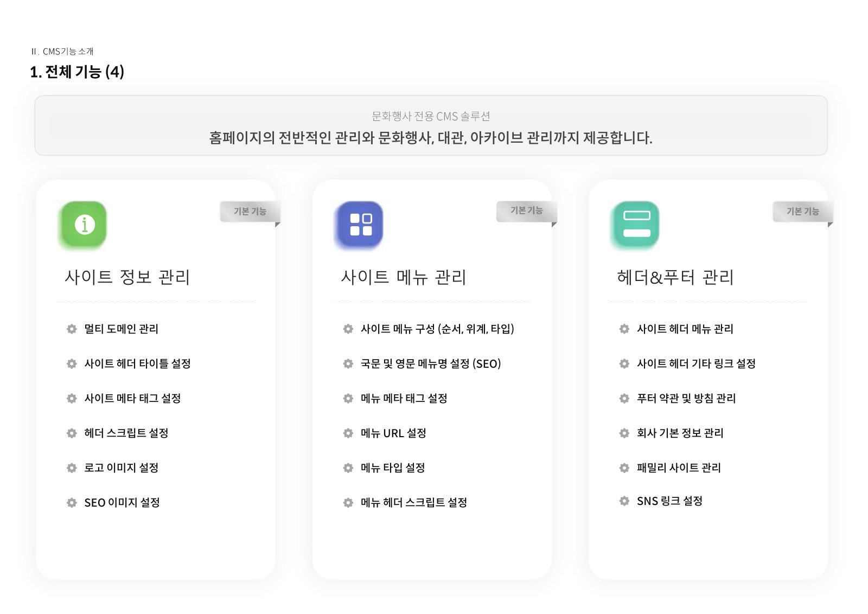Click gear icon beside SEO 이미지 설정
Image resolution: width=868 pixels, height=614 pixels.
pyautogui.click(x=72, y=502)
